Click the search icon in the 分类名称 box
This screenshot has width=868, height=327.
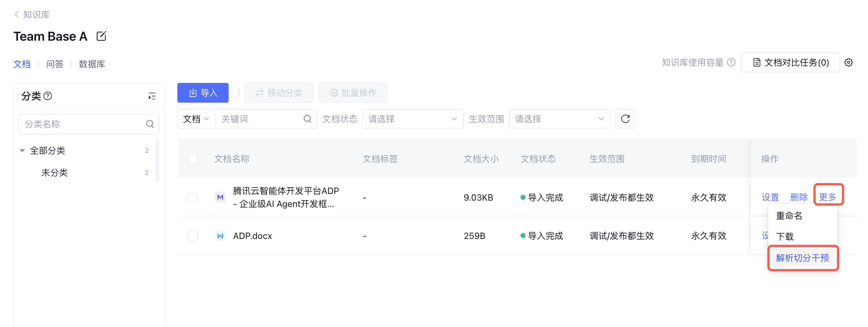point(150,124)
